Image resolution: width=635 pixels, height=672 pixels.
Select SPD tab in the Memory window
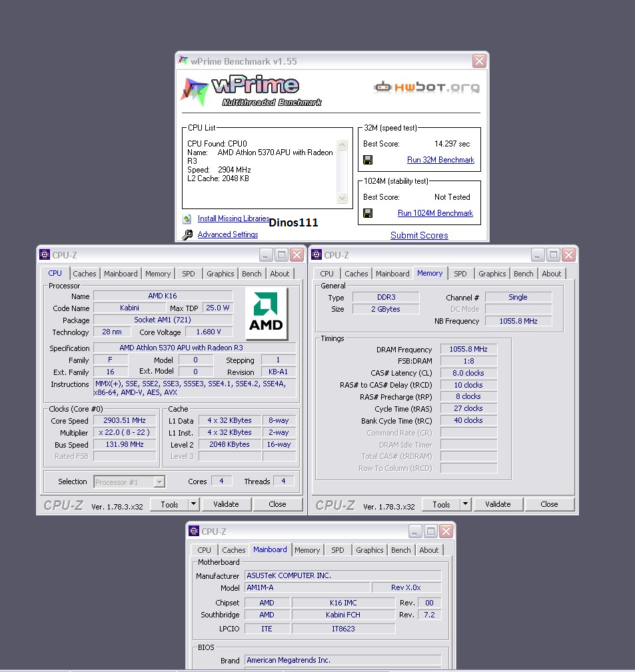coord(460,274)
